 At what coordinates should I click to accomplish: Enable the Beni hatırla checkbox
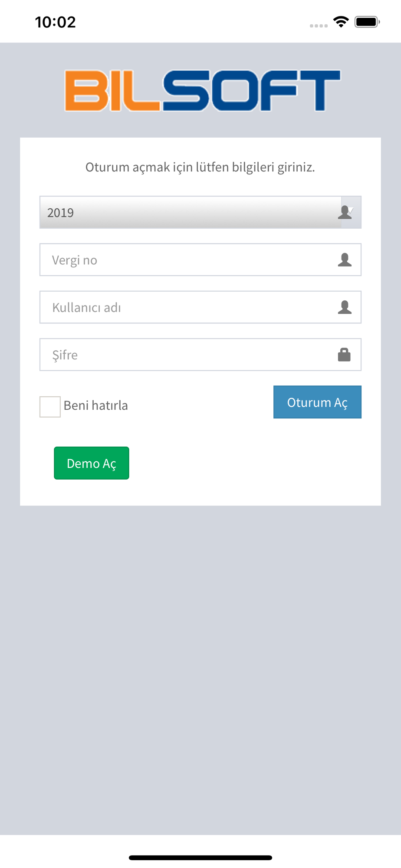click(50, 407)
